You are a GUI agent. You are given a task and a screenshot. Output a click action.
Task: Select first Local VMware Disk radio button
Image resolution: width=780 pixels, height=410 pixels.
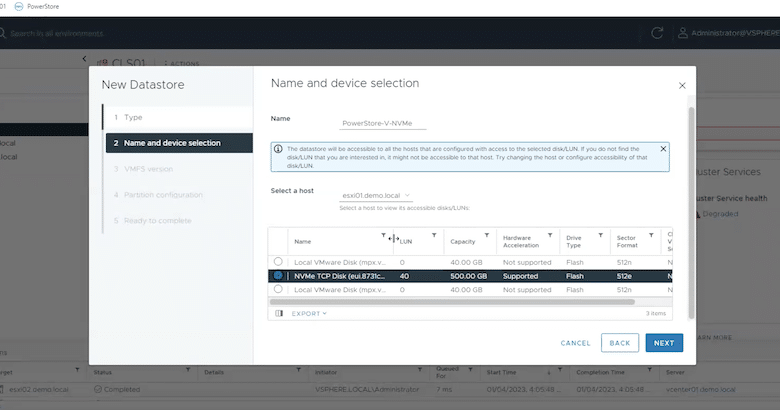[x=278, y=261]
